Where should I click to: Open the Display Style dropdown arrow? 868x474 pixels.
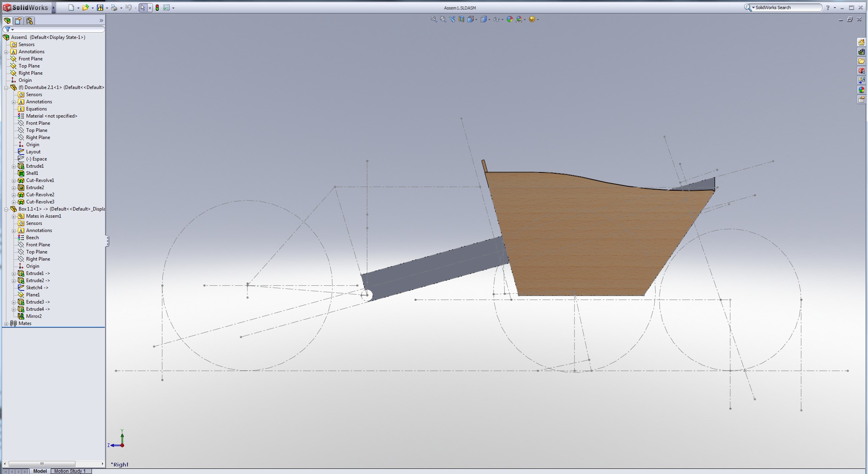tap(489, 19)
